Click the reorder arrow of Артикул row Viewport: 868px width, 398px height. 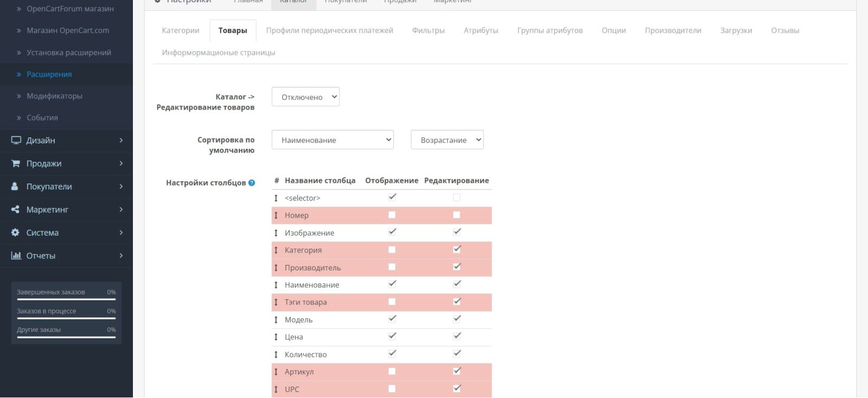[x=276, y=372]
